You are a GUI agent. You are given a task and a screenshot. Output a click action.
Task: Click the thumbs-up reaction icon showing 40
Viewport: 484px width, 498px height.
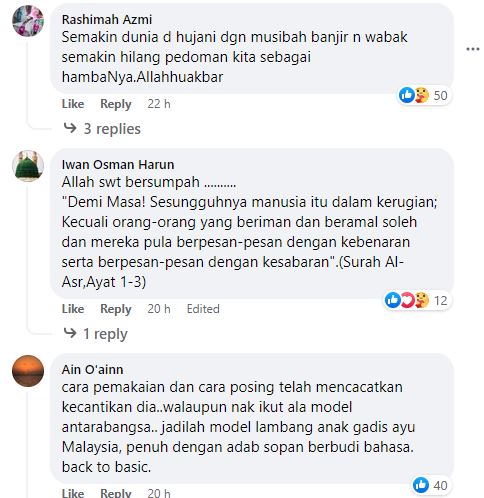[421, 485]
